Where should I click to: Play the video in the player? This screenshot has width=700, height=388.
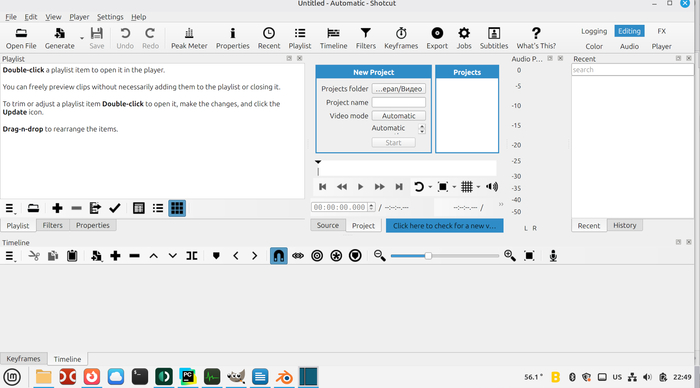[360, 187]
